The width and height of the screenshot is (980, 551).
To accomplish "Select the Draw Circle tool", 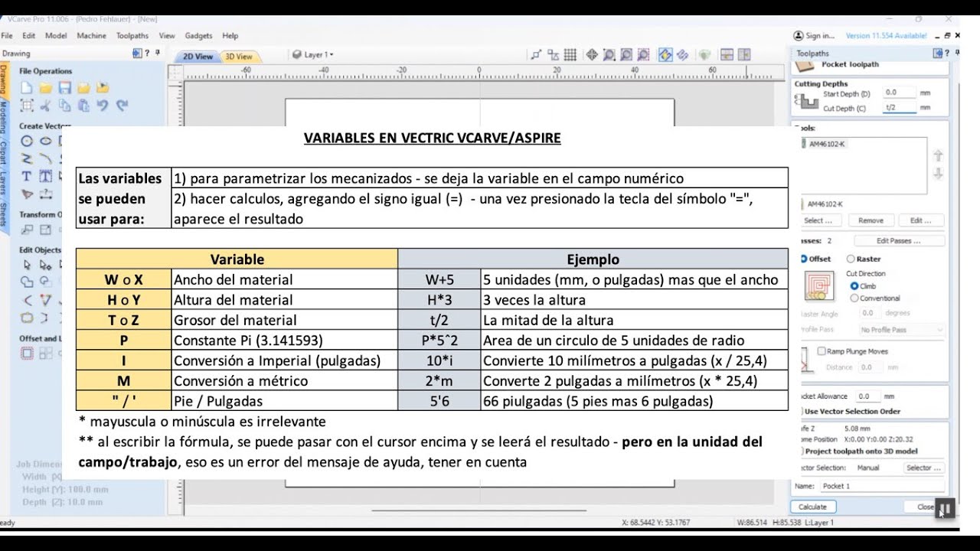I will [27, 141].
